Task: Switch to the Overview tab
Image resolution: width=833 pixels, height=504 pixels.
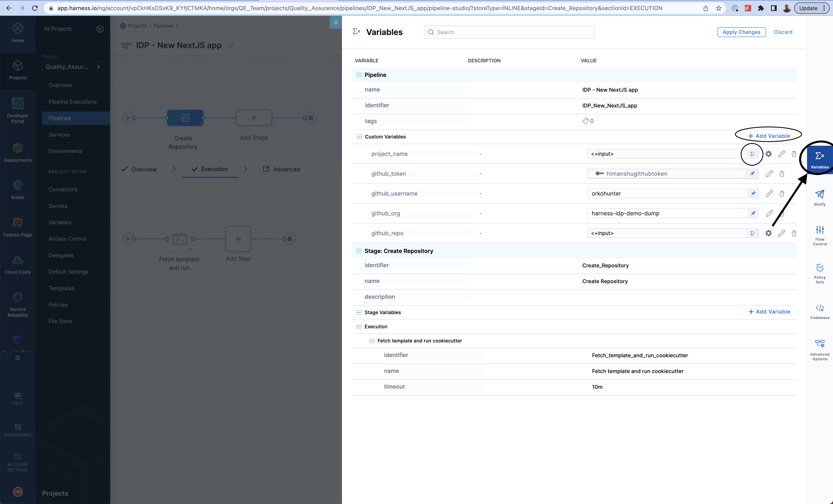Action: 144,169
